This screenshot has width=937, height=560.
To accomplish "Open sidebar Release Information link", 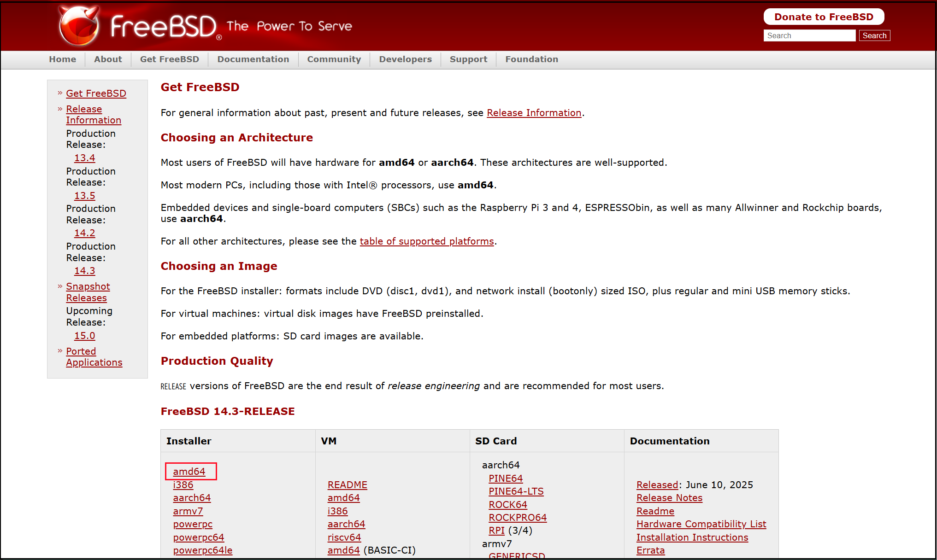I will [94, 115].
